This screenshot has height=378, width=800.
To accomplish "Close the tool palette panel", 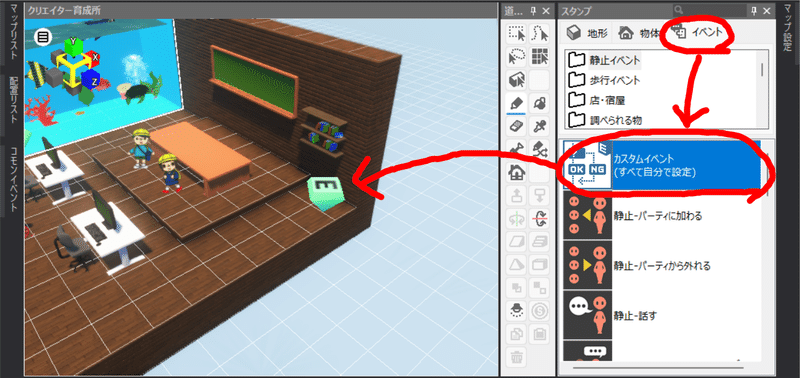I will (x=546, y=11).
